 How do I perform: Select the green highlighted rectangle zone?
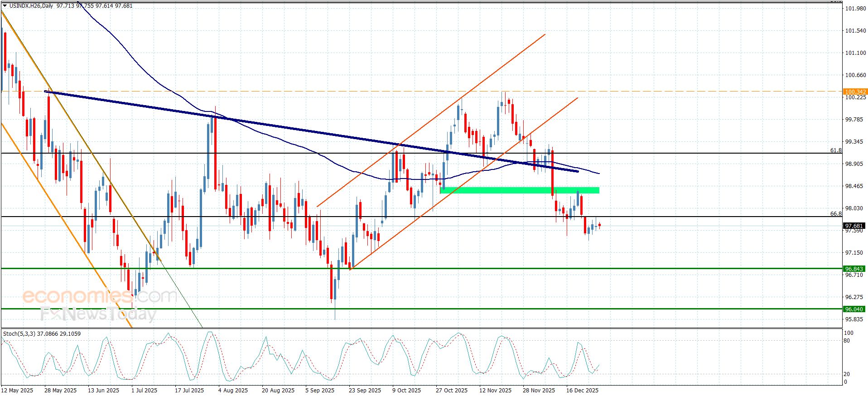click(x=520, y=190)
